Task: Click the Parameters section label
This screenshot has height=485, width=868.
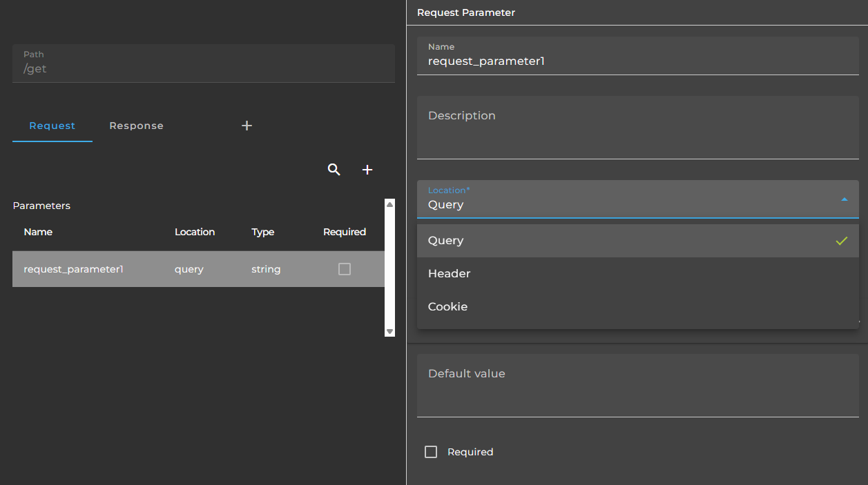Action: [x=41, y=206]
